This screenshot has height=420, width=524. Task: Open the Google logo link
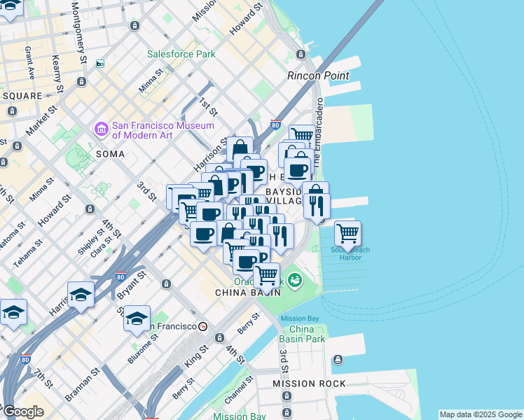click(x=22, y=412)
